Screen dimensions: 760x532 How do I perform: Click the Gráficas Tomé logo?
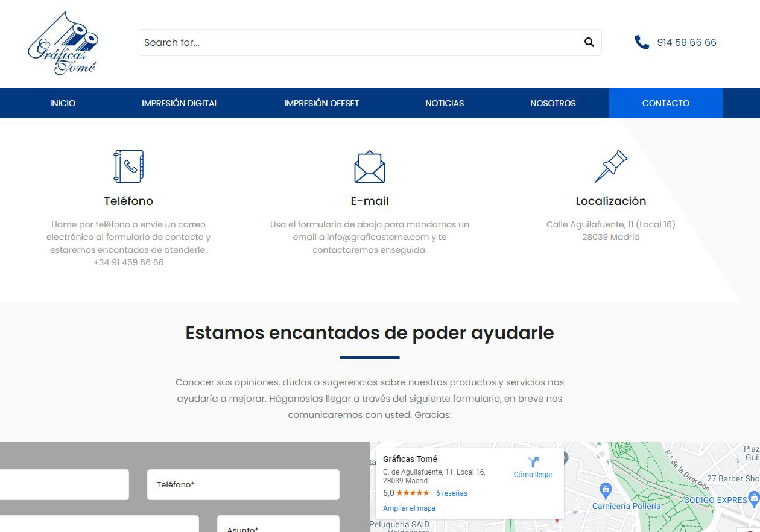pos(63,43)
